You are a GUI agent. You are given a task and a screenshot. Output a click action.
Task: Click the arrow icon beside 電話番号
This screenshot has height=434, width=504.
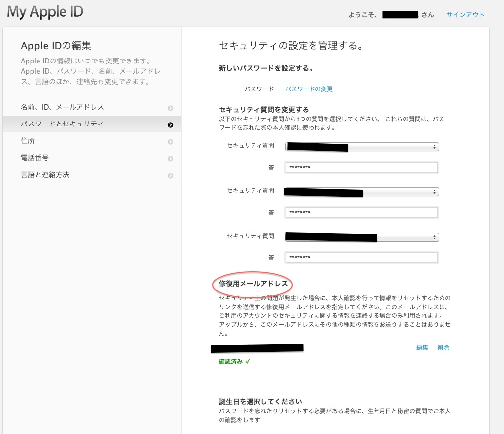coord(170,159)
